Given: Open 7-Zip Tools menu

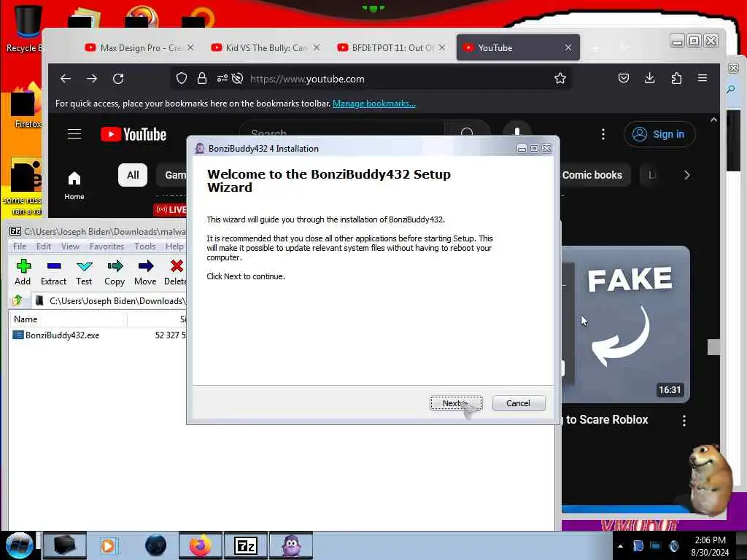Looking at the screenshot, I should 145,246.
